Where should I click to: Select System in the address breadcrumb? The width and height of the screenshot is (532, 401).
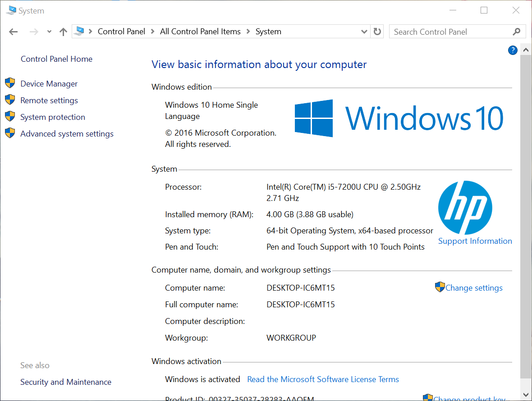point(268,32)
